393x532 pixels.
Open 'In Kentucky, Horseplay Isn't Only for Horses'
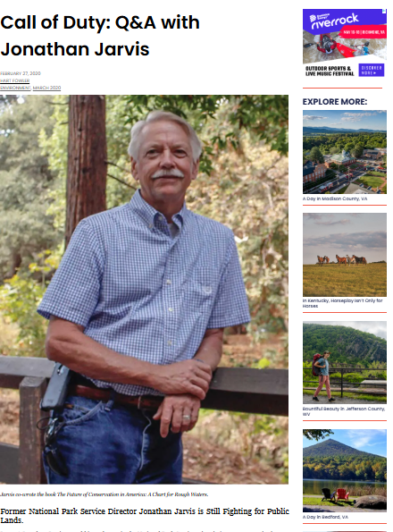342,303
